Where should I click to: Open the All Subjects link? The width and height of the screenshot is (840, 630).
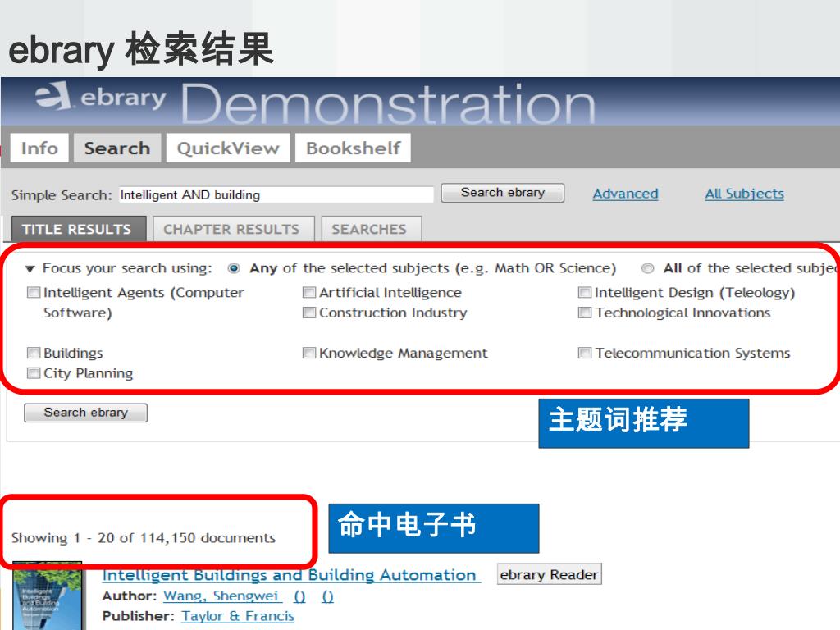click(744, 194)
